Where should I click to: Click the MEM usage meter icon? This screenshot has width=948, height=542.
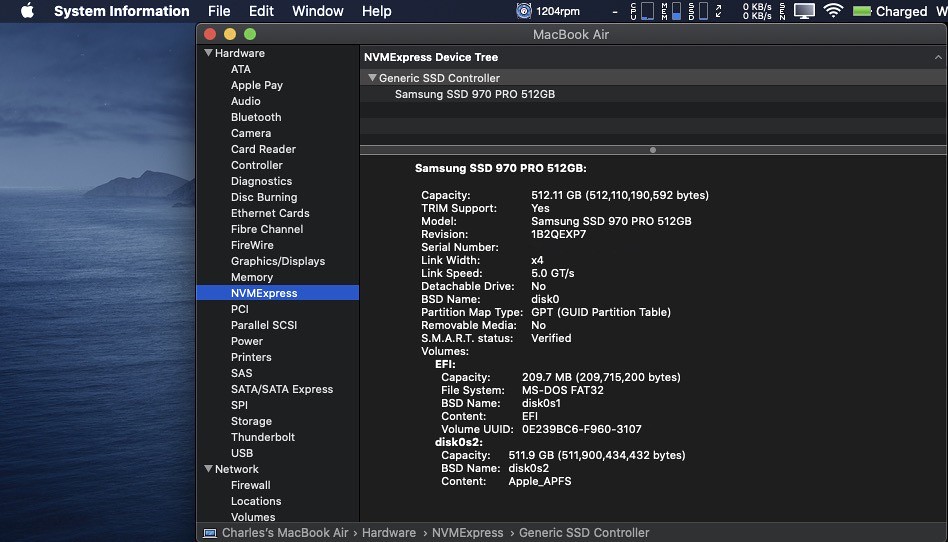click(x=671, y=11)
